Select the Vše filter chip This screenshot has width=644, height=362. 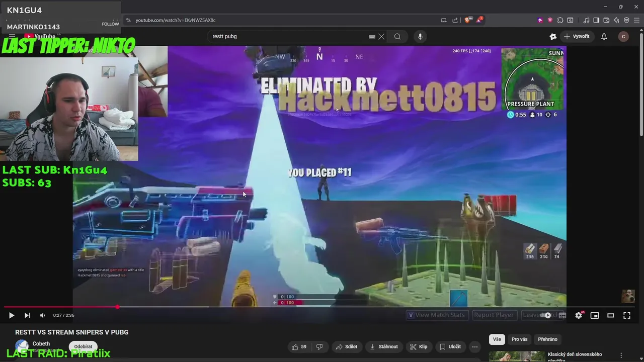(x=497, y=339)
